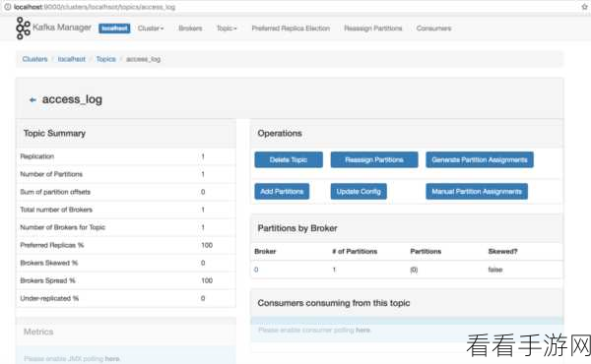The height and width of the screenshot is (364, 591).
Task: Click Consumers consuming from this topic heading
Action: [334, 303]
